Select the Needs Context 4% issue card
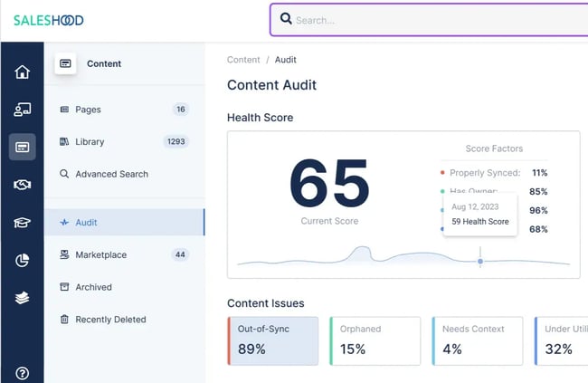The height and width of the screenshot is (383, 588). click(478, 341)
